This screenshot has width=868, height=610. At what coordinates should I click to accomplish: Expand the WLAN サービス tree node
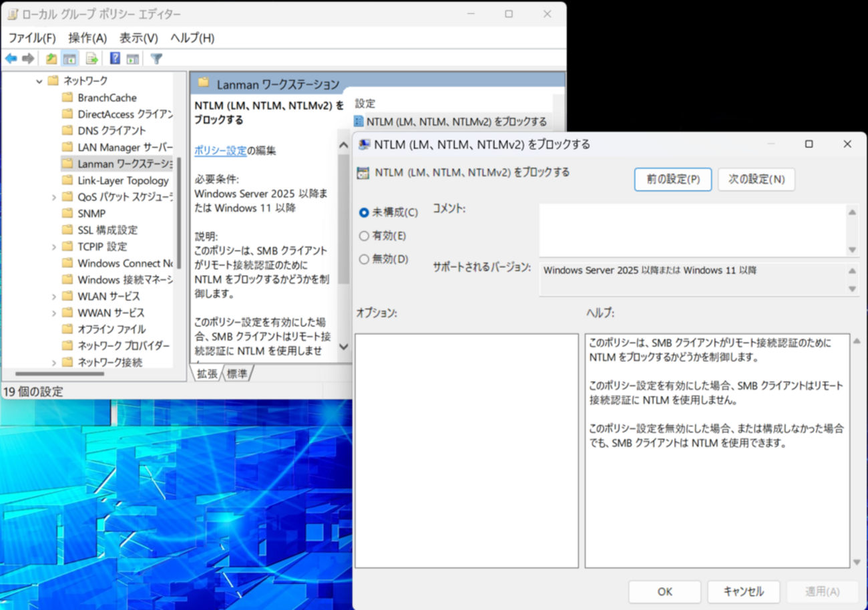[x=54, y=296]
